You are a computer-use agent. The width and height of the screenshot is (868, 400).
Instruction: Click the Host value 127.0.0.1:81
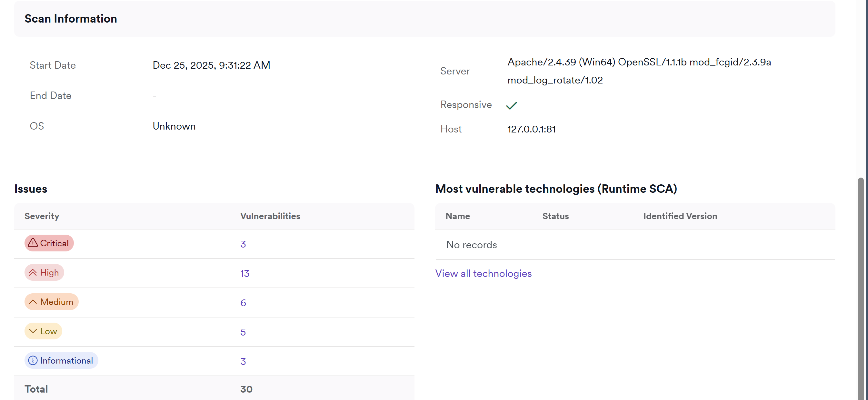coord(531,129)
